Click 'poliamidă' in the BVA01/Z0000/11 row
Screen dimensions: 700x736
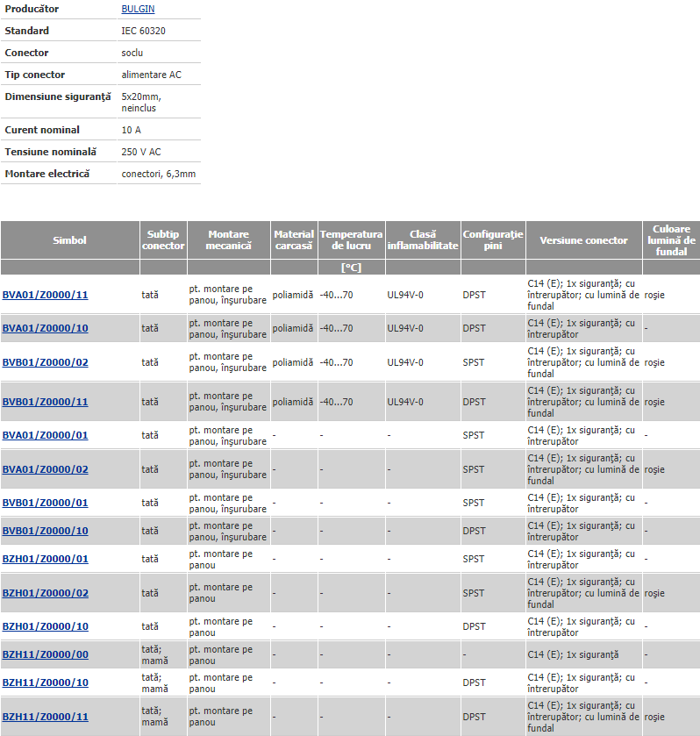[292, 295]
